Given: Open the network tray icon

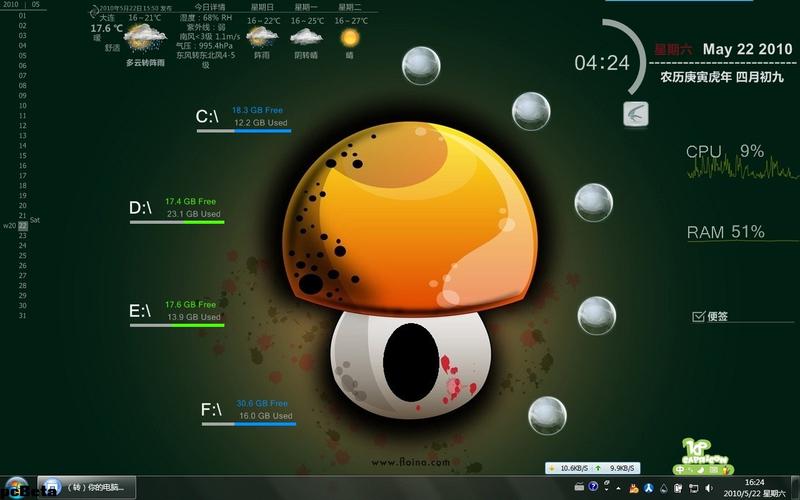Looking at the screenshot, I should [694, 488].
